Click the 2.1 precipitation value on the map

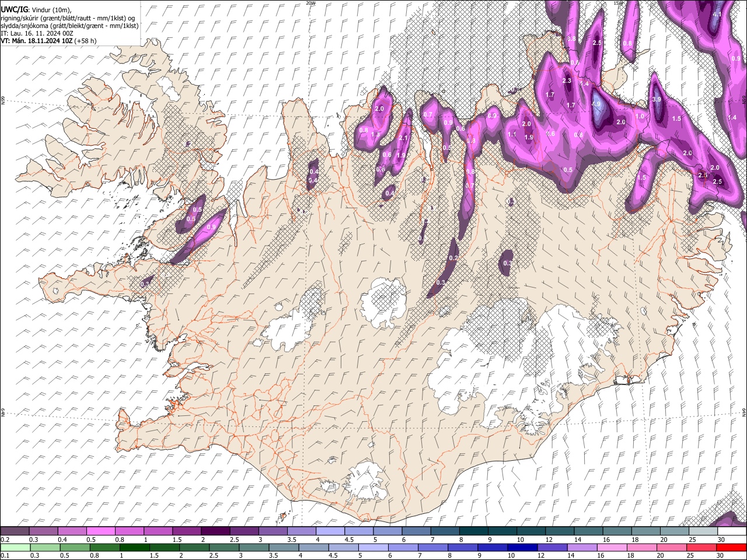tap(403, 138)
